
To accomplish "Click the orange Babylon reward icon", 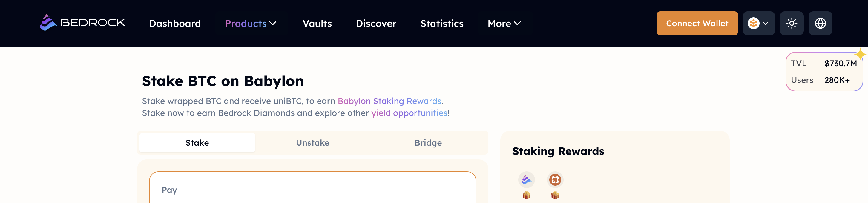I will [x=555, y=179].
